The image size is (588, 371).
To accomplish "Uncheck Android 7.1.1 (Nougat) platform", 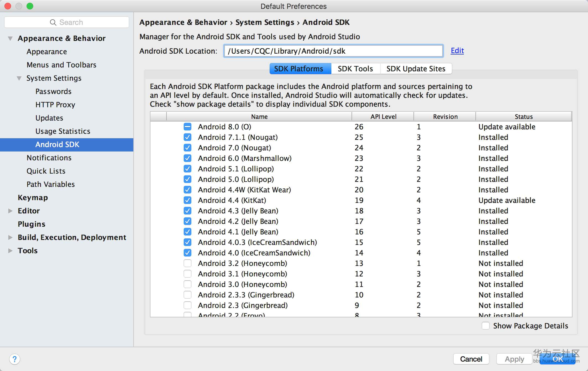I will click(188, 137).
